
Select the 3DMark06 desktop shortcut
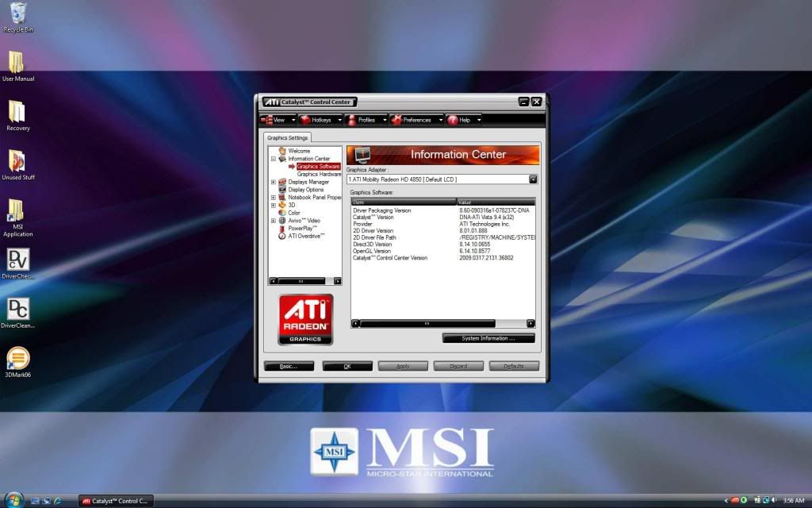pyautogui.click(x=18, y=362)
